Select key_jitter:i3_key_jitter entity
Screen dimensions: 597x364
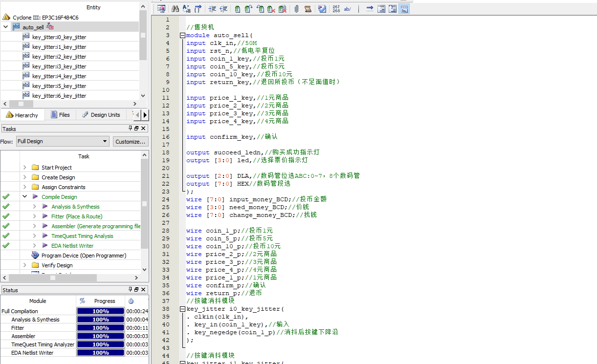[x=59, y=66]
